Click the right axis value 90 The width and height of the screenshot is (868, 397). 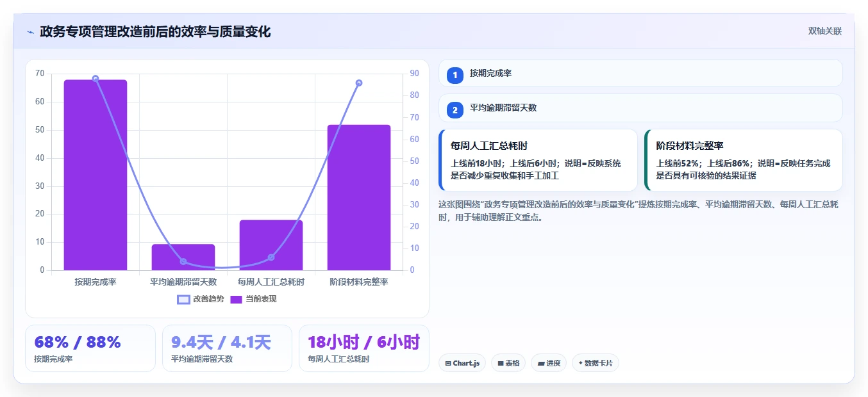(415, 74)
